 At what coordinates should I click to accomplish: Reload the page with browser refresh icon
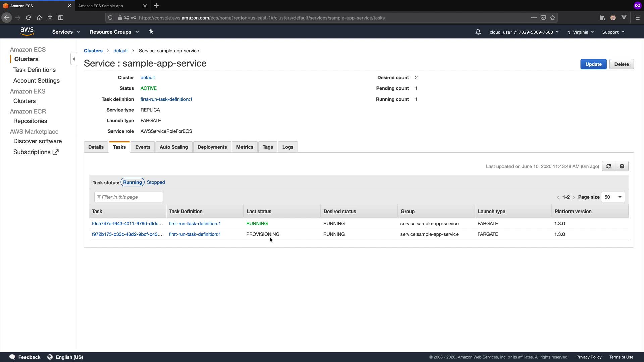[x=29, y=18]
